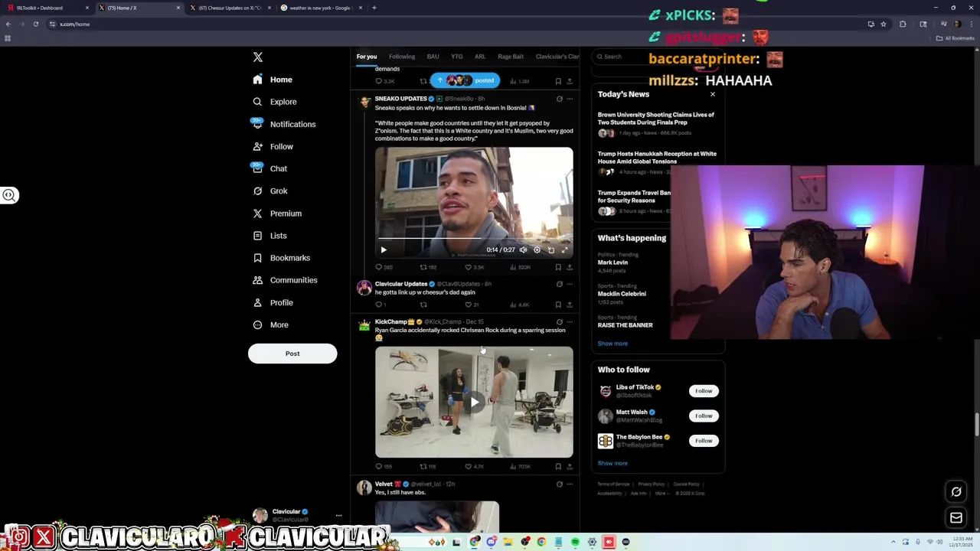Mute the Sneako video volume icon
Viewport: 980px width, 551px height.
(x=524, y=250)
